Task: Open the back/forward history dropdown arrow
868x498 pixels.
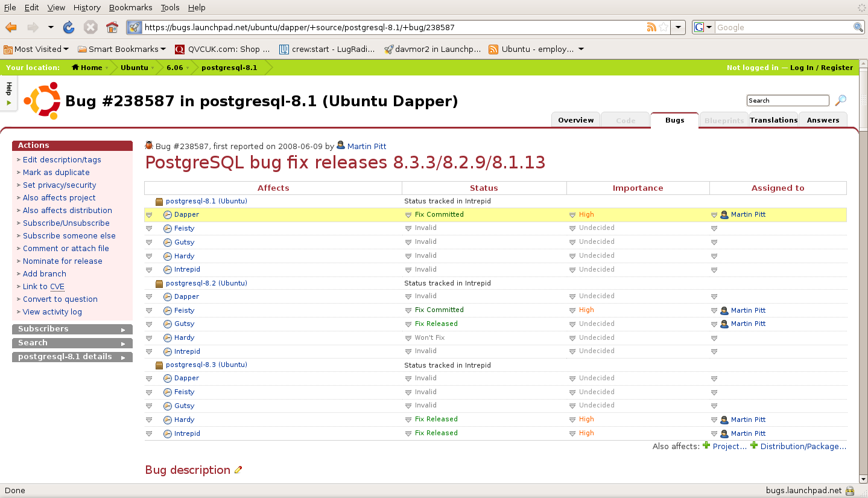Action: click(x=51, y=27)
